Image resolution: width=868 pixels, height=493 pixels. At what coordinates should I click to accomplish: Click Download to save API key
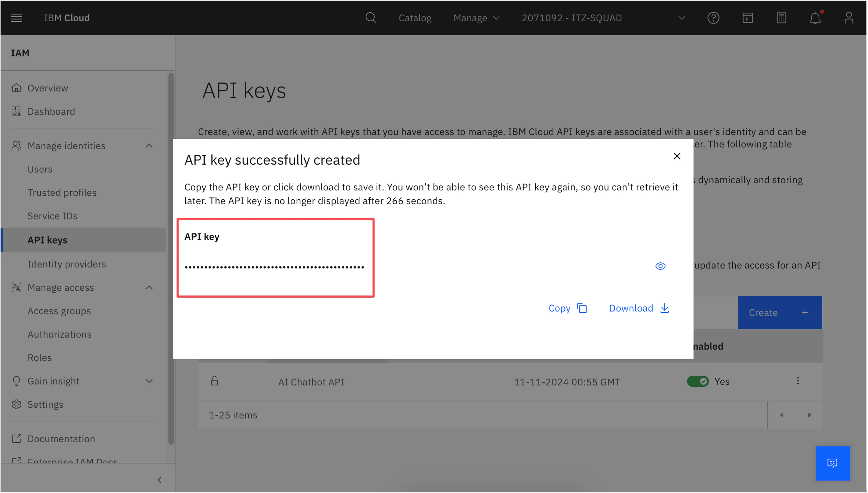pos(639,308)
